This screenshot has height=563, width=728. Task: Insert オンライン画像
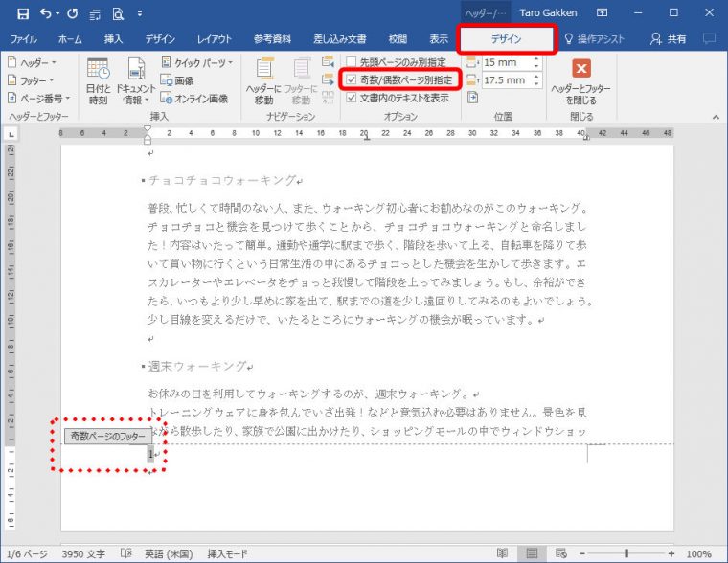click(194, 99)
